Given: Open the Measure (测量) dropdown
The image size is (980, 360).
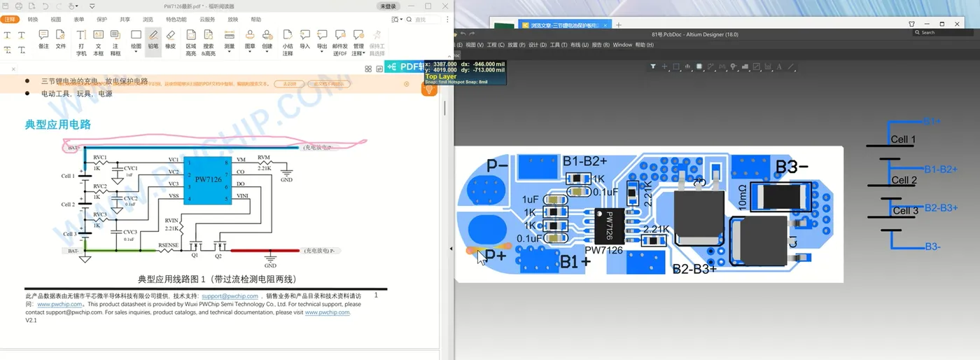Looking at the screenshot, I should point(229,41).
